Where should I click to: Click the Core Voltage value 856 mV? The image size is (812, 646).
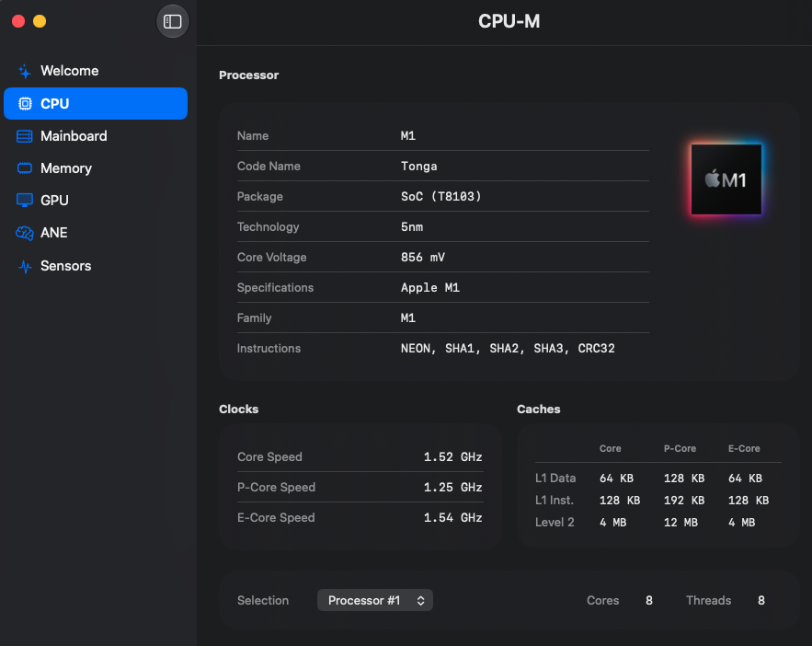pos(423,258)
